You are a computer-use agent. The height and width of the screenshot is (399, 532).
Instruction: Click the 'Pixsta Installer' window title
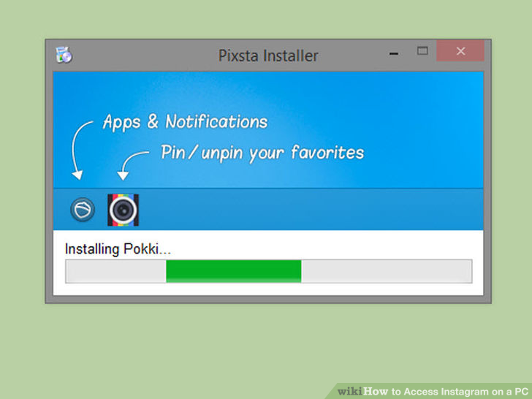268,56
